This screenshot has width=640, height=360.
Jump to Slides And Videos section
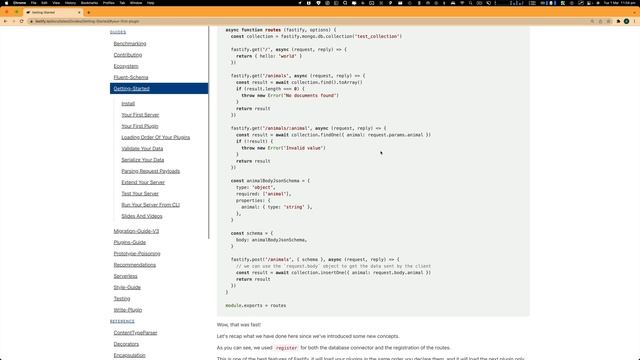[142, 216]
